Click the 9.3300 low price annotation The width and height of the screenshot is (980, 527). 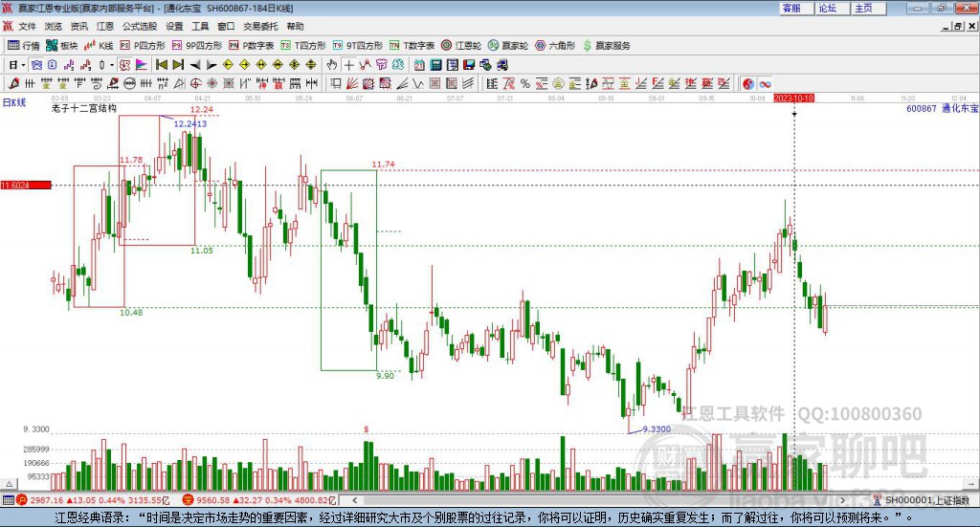[x=657, y=429]
